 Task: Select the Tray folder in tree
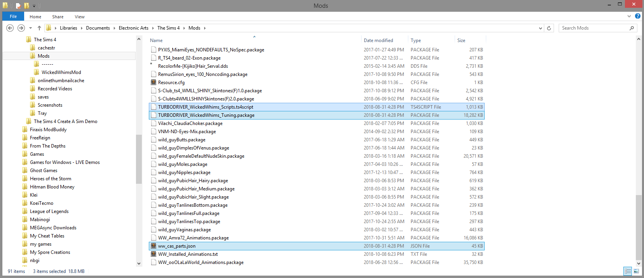tap(42, 113)
